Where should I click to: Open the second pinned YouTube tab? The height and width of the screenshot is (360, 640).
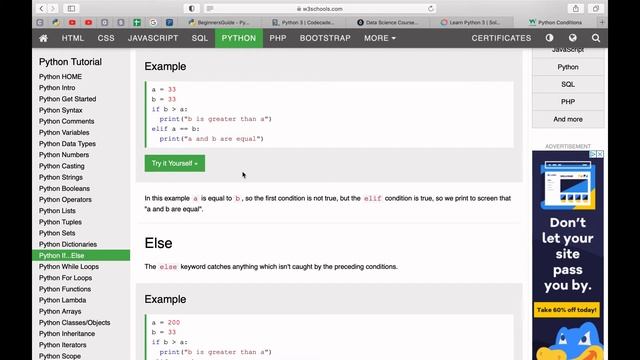88,22
